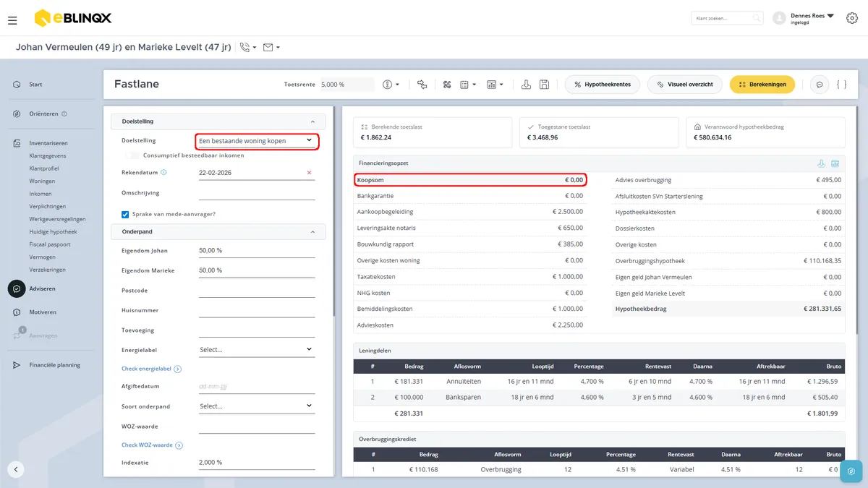868x488 pixels.
Task: Uncheck Sprake van mede-aanvrager checkbox
Action: (x=125, y=214)
